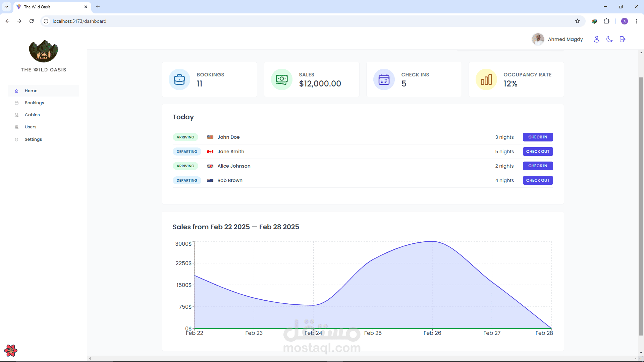644x362 pixels.
Task: Open the browser extensions puzzle icon
Action: tap(606, 21)
